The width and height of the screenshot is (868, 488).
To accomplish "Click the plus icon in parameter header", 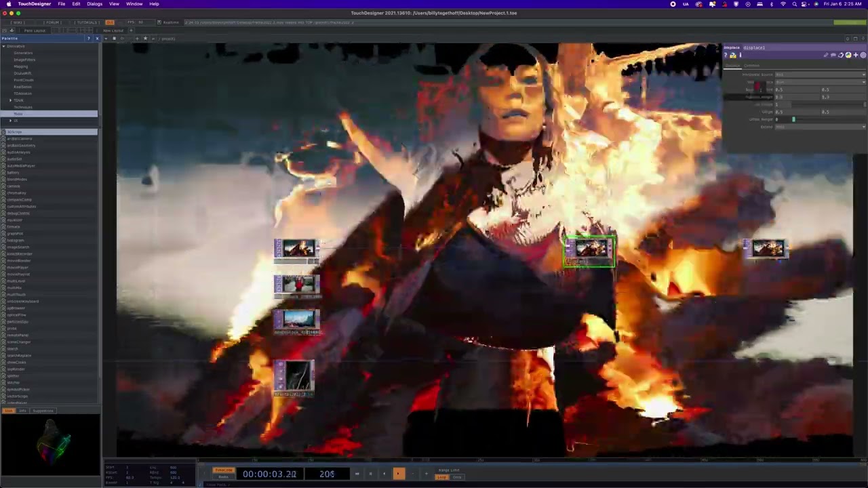I will 856,55.
